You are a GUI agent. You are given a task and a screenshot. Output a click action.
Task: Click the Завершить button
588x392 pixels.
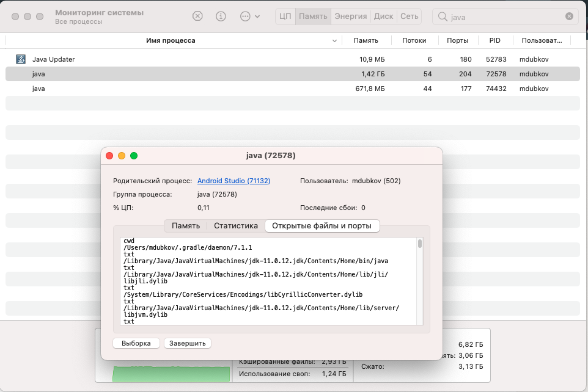tap(188, 343)
